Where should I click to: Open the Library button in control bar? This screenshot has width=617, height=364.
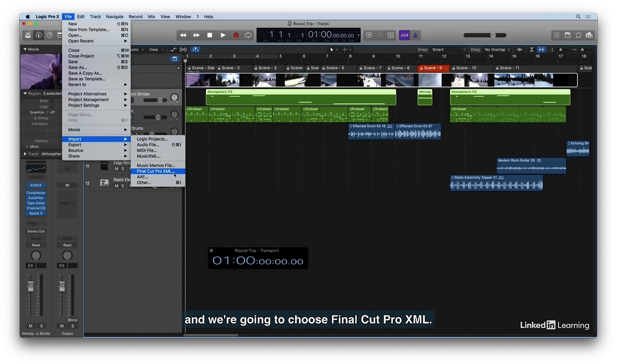(x=28, y=35)
